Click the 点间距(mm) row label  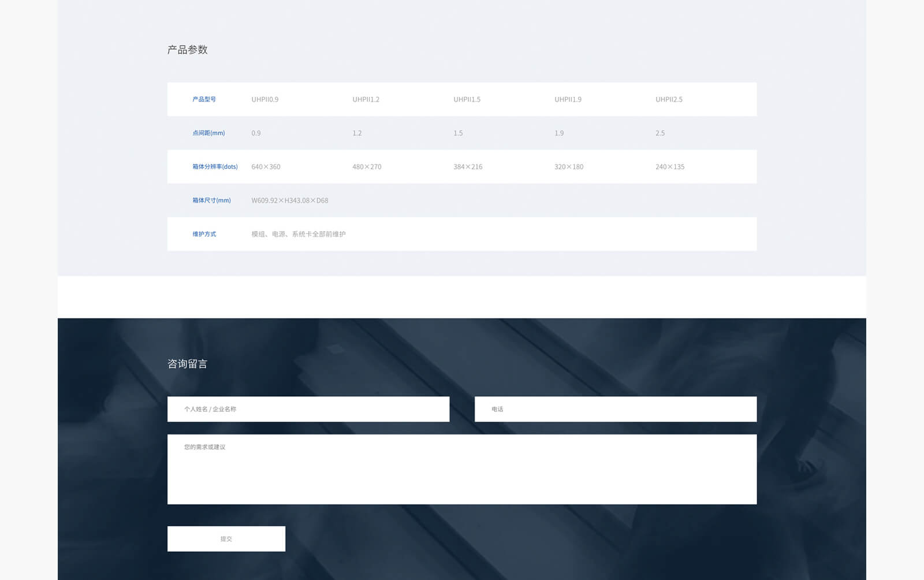(x=208, y=133)
